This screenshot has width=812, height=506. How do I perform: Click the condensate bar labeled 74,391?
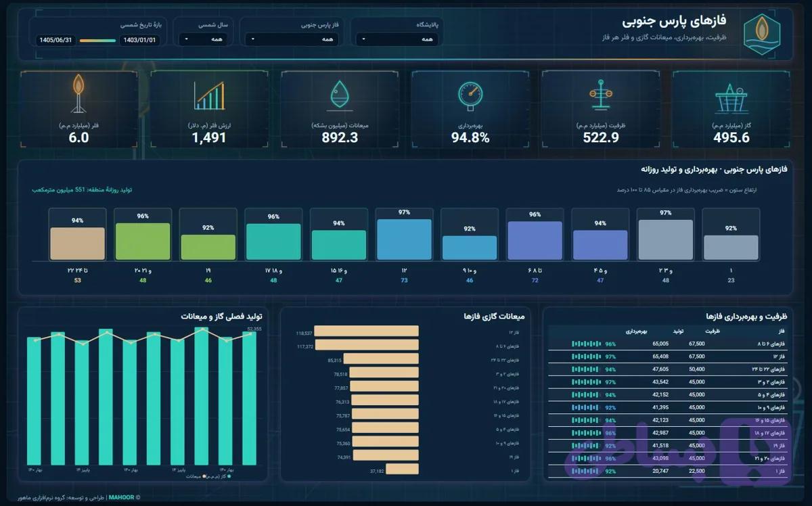coord(386,456)
